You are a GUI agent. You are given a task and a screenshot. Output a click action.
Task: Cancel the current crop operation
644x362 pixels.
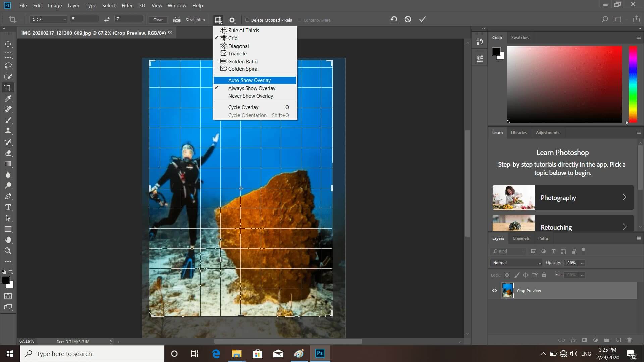point(408,19)
